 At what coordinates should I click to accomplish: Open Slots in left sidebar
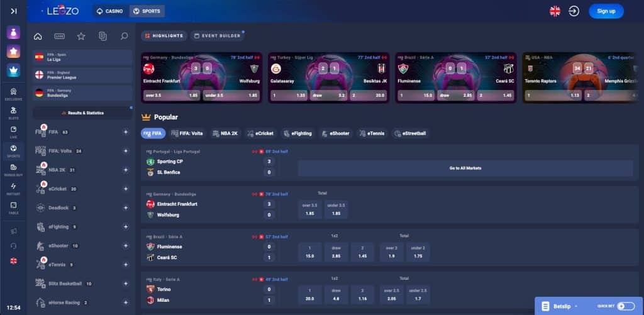click(x=13, y=113)
